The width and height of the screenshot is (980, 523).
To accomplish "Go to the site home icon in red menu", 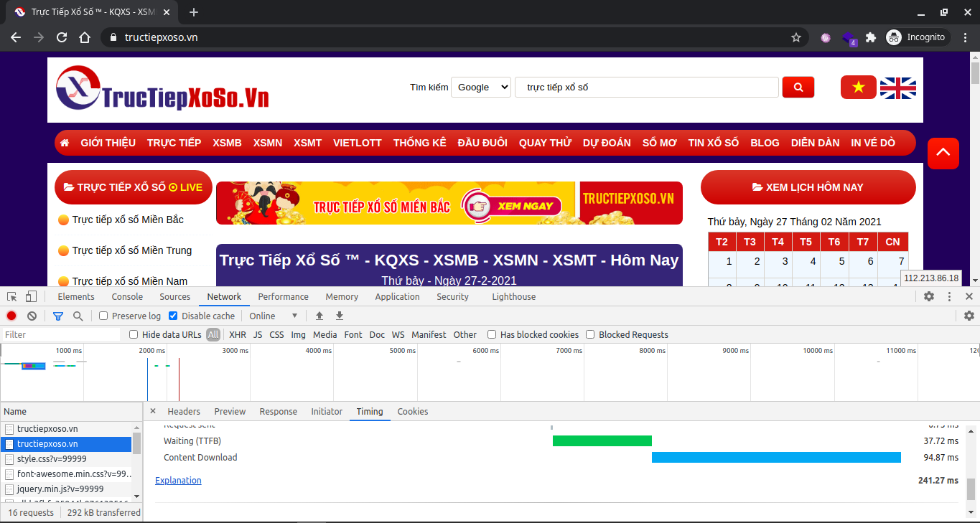I will (x=65, y=143).
